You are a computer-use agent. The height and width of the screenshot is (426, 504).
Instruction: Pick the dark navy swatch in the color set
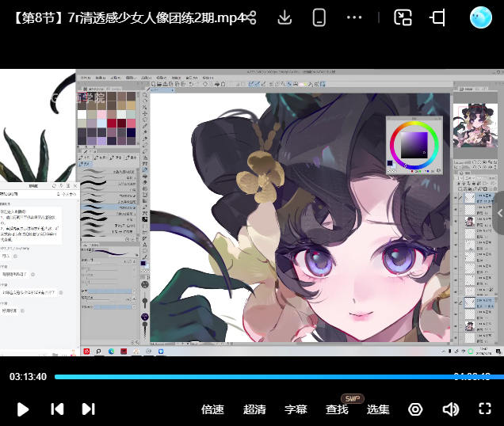tap(131, 132)
